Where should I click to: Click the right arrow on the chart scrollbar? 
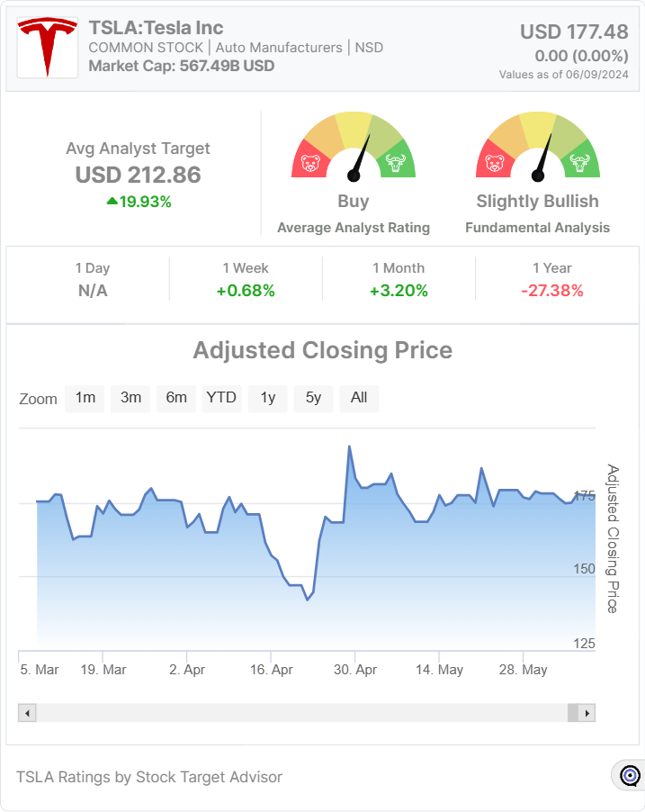(582, 712)
